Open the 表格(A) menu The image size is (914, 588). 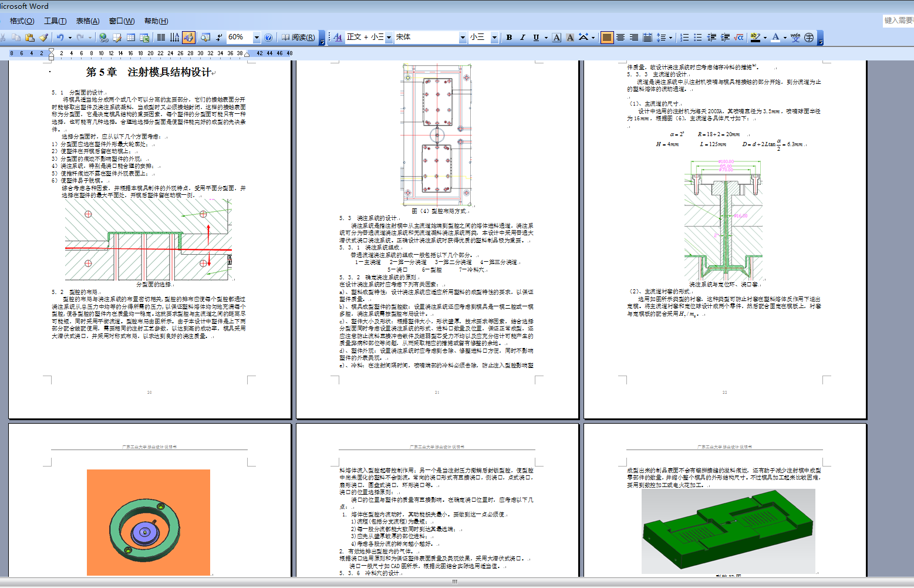click(x=88, y=21)
